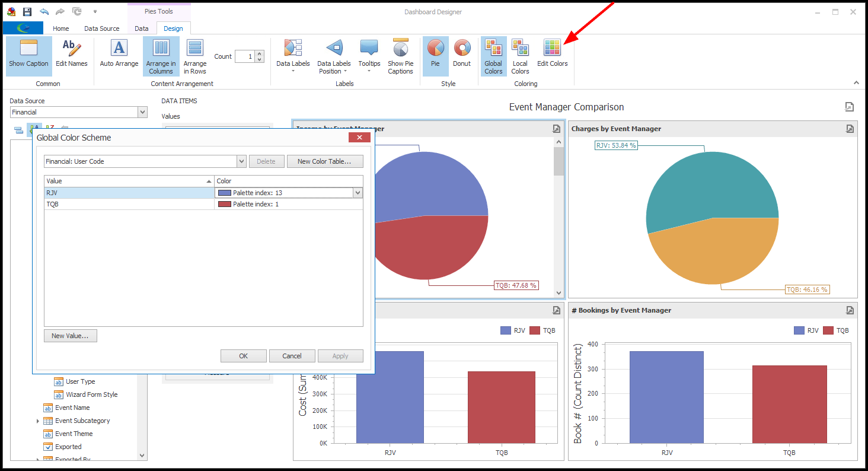The height and width of the screenshot is (471, 868).
Task: Open the Data Labels dropdown
Action: (x=293, y=56)
